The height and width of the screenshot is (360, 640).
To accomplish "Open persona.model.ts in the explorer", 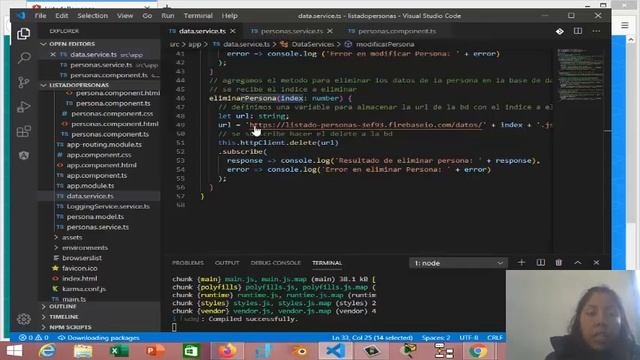I will (95, 217).
